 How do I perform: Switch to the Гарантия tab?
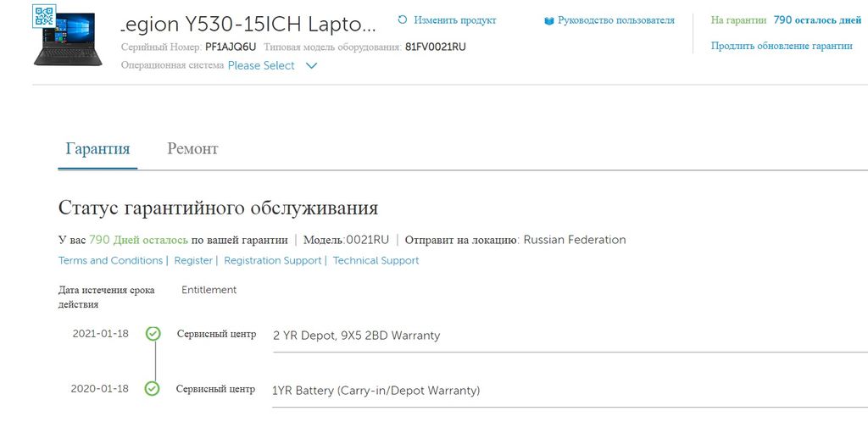pyautogui.click(x=97, y=149)
